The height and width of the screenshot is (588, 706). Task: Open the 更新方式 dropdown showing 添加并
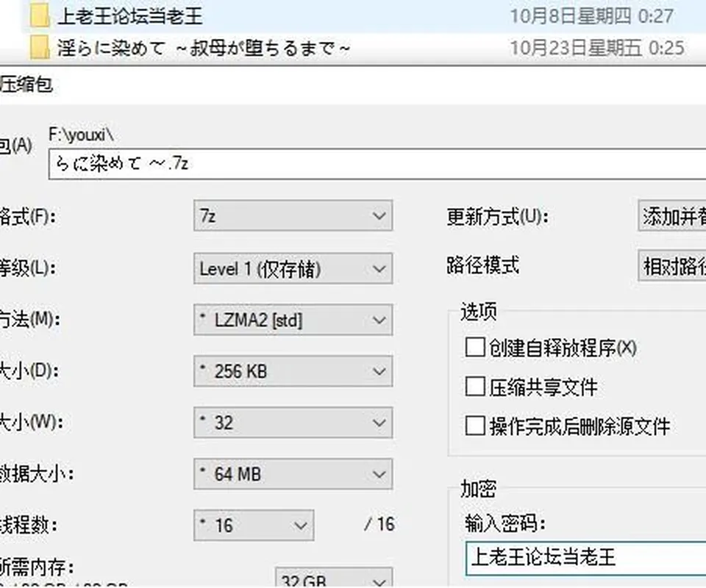tap(671, 216)
